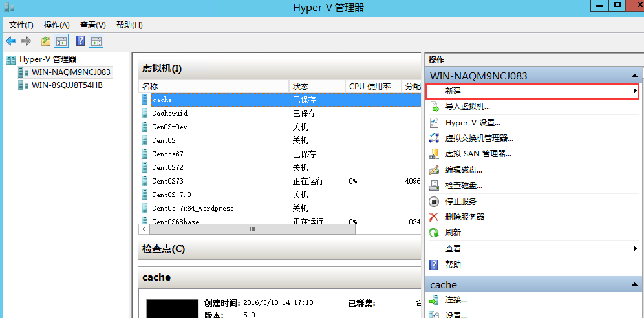
Task: Collapse the WIN-NAQM9NCJ083 actions section
Action: [x=634, y=76]
